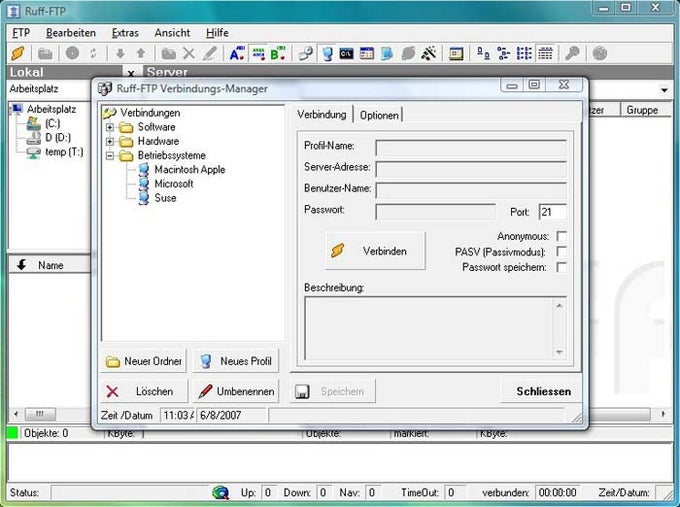Viewport: 680px width, 507px height.
Task: Select the (C:) drive in local tree
Action: pyautogui.click(x=52, y=124)
